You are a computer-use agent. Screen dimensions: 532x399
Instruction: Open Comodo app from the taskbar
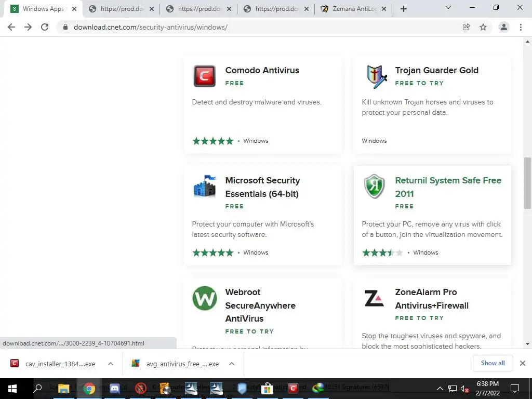293,389
